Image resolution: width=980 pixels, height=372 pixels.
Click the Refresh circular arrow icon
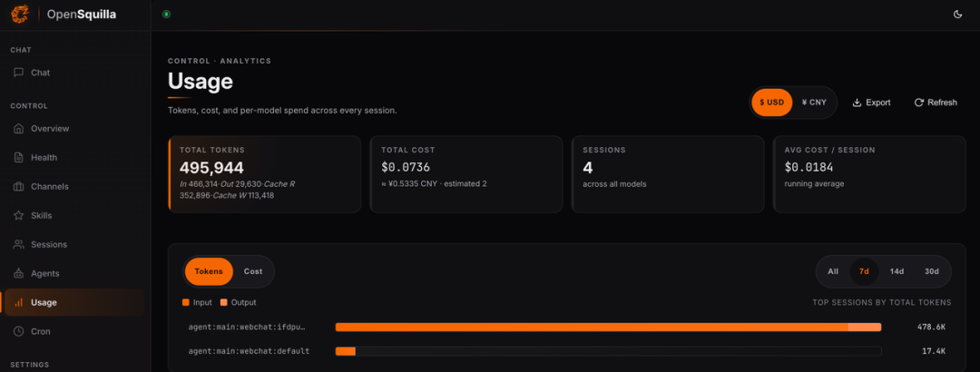point(918,103)
